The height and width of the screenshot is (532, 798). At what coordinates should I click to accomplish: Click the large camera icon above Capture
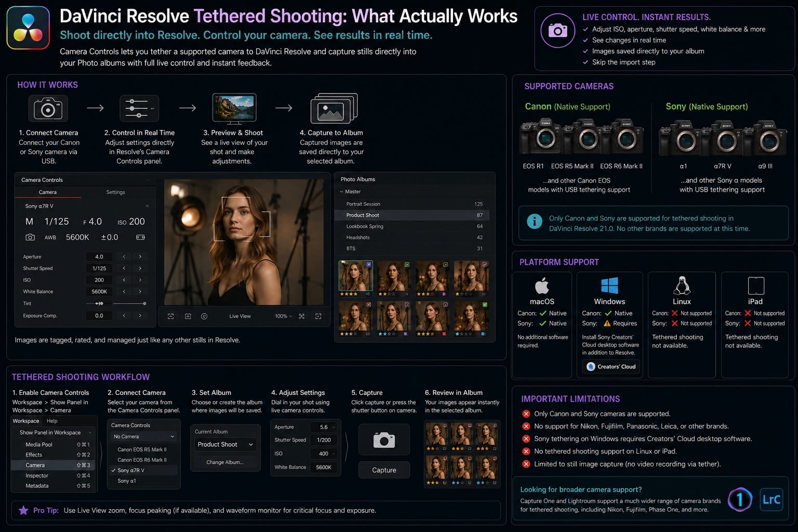click(x=384, y=440)
